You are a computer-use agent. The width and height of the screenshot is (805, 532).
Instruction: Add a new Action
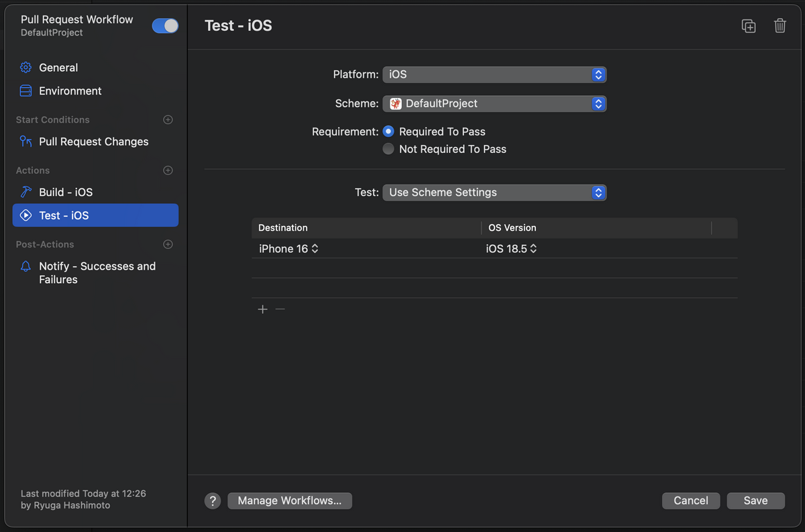[168, 170]
